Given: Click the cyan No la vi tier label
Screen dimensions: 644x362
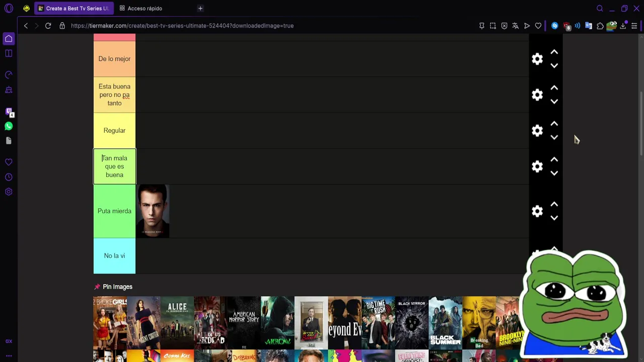Looking at the screenshot, I should [x=114, y=256].
